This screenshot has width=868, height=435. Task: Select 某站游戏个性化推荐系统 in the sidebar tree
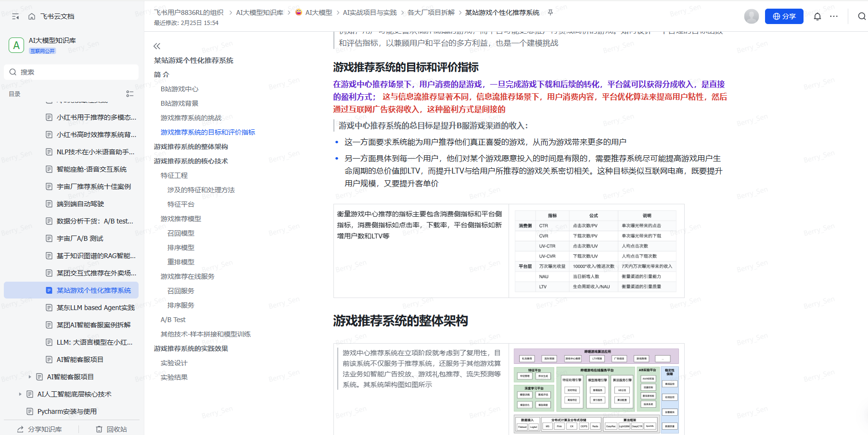click(x=71, y=290)
